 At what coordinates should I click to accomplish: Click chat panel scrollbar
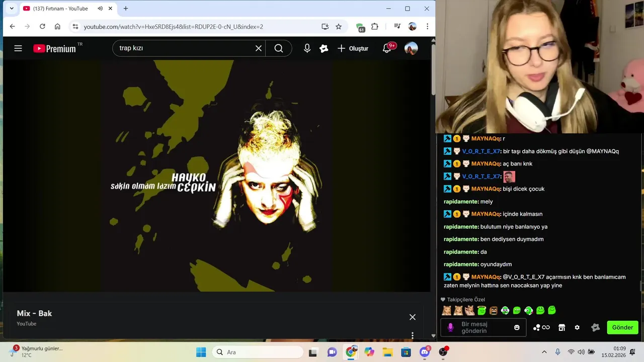[641, 286]
